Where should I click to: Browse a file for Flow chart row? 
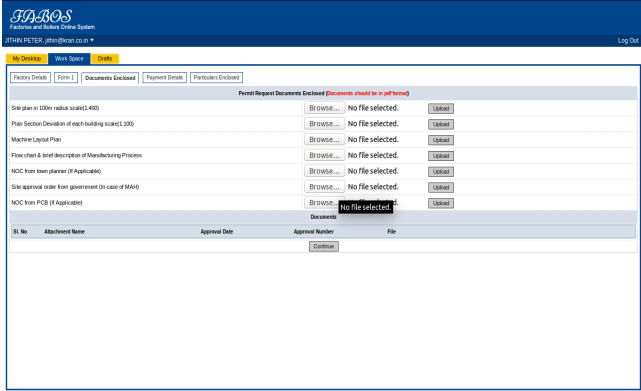point(324,155)
